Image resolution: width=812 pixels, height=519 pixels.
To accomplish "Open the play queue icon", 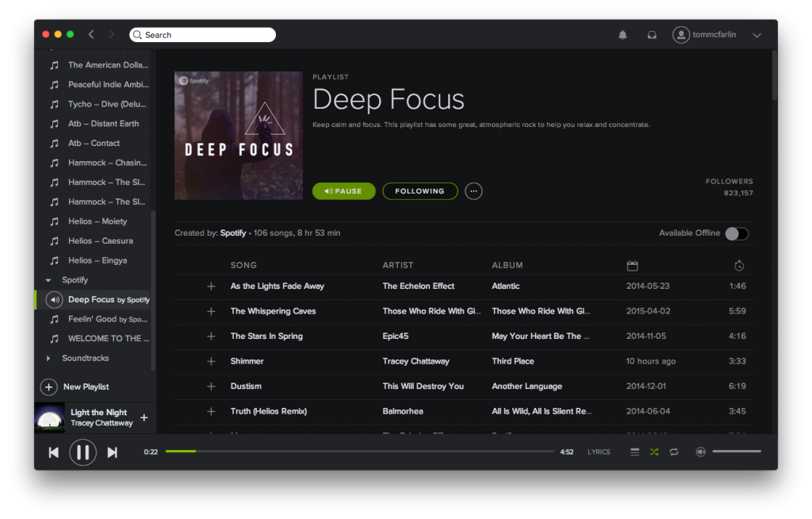I will [x=634, y=452].
